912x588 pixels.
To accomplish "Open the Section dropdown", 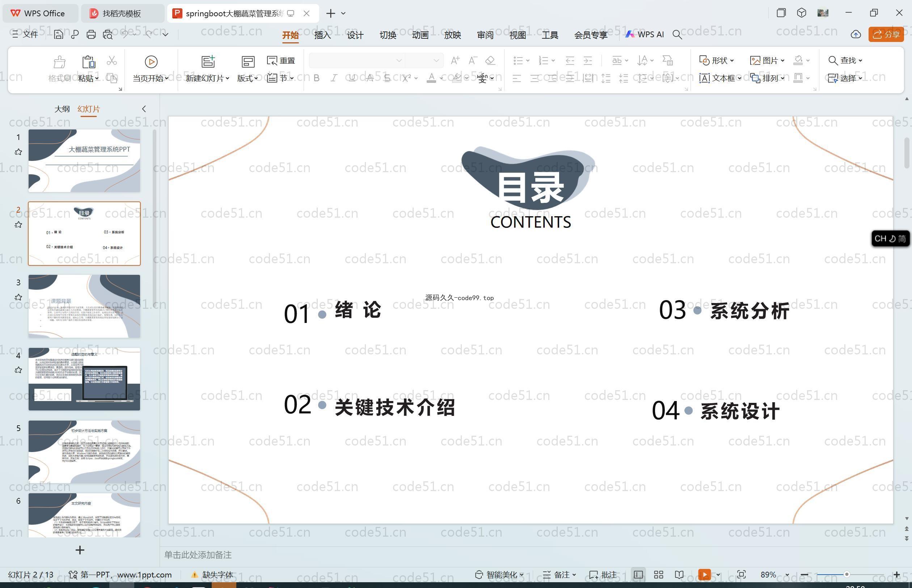I will [x=281, y=78].
